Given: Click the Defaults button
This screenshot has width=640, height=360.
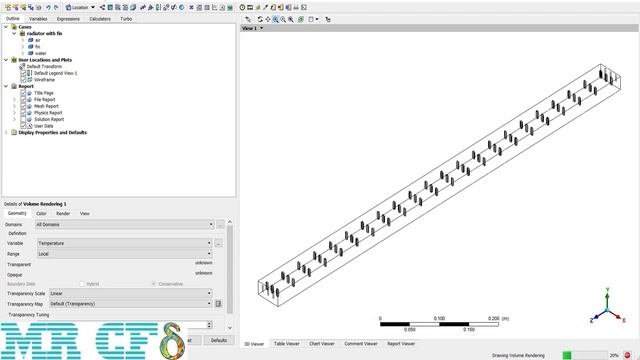Looking at the screenshot, I should 219,340.
